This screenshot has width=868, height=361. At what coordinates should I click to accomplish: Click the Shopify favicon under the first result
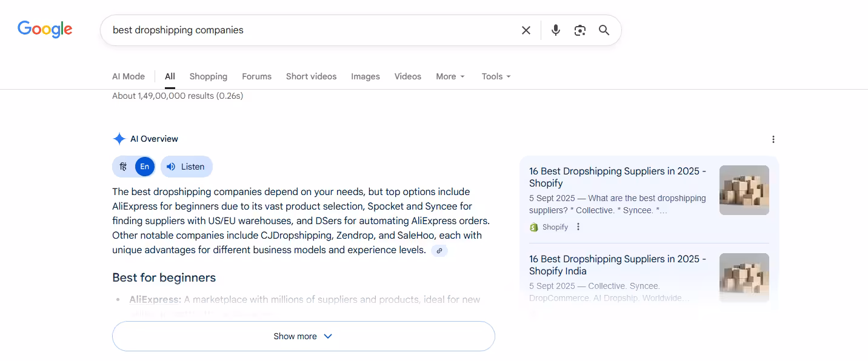click(534, 227)
